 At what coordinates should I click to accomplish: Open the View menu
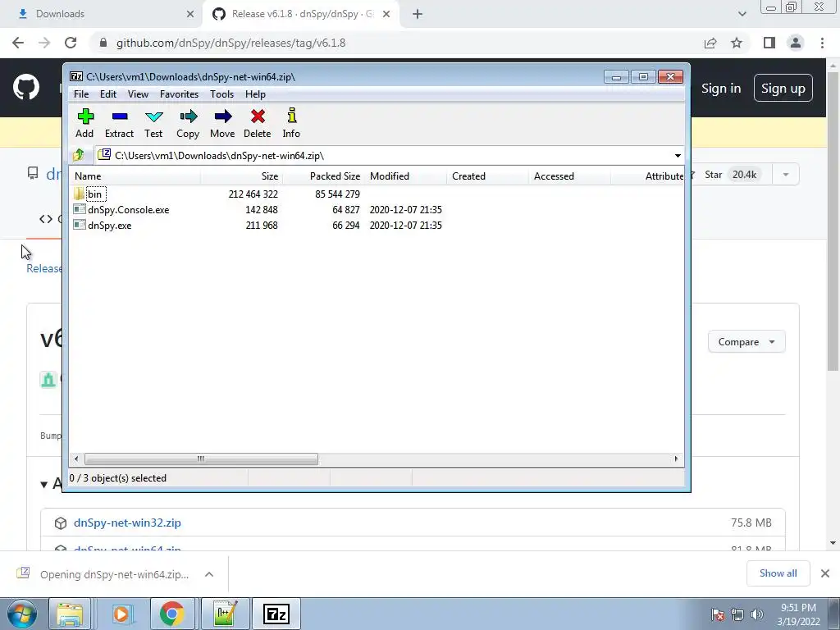click(x=138, y=94)
